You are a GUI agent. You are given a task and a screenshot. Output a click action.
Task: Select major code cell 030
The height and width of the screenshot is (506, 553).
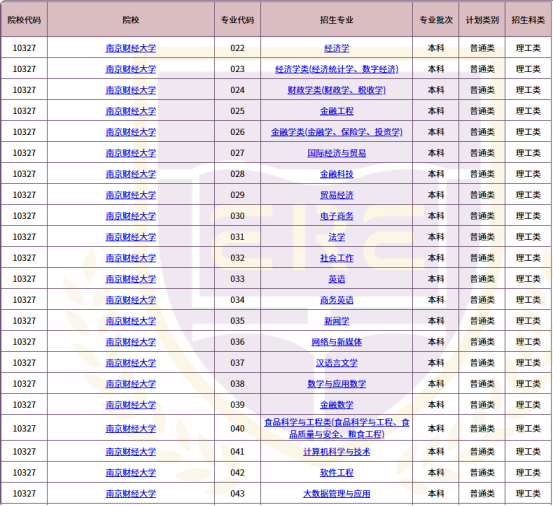click(237, 216)
